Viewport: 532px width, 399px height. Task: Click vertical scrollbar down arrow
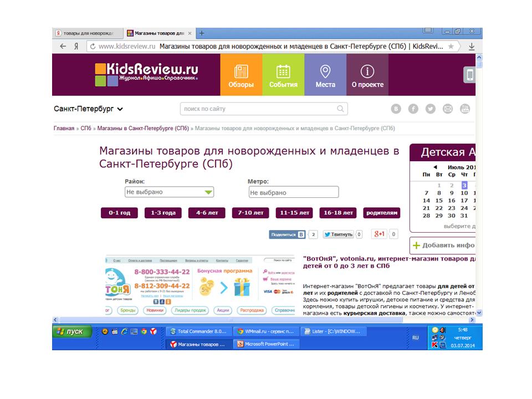tap(479, 313)
